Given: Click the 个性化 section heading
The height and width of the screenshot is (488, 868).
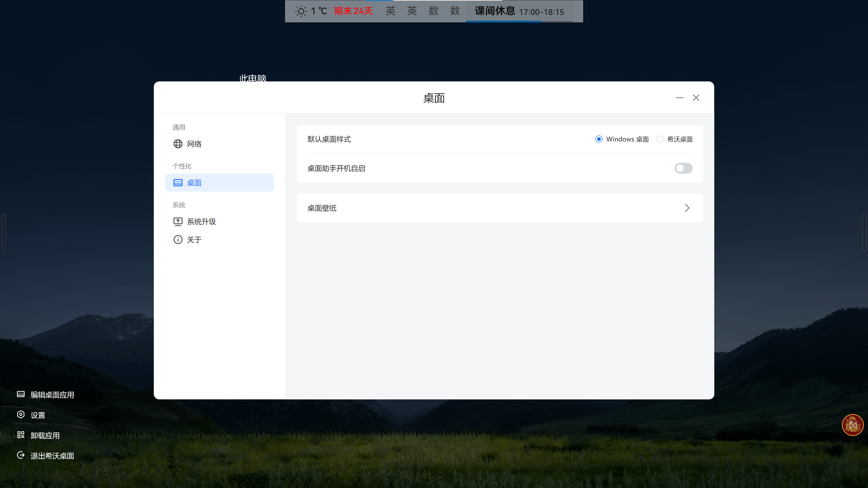Looking at the screenshot, I should (182, 166).
